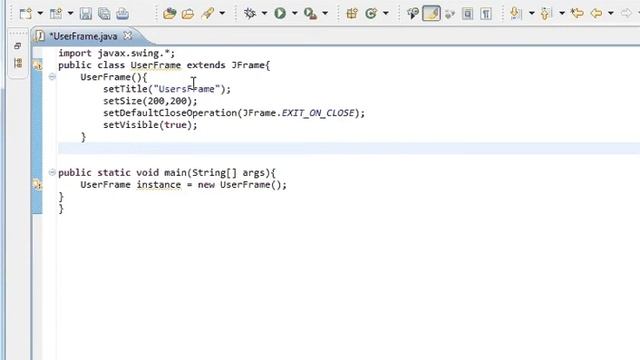Click EXIT_ON_CLOSE constant
Viewport: 640px width, 360px height.
(318, 113)
